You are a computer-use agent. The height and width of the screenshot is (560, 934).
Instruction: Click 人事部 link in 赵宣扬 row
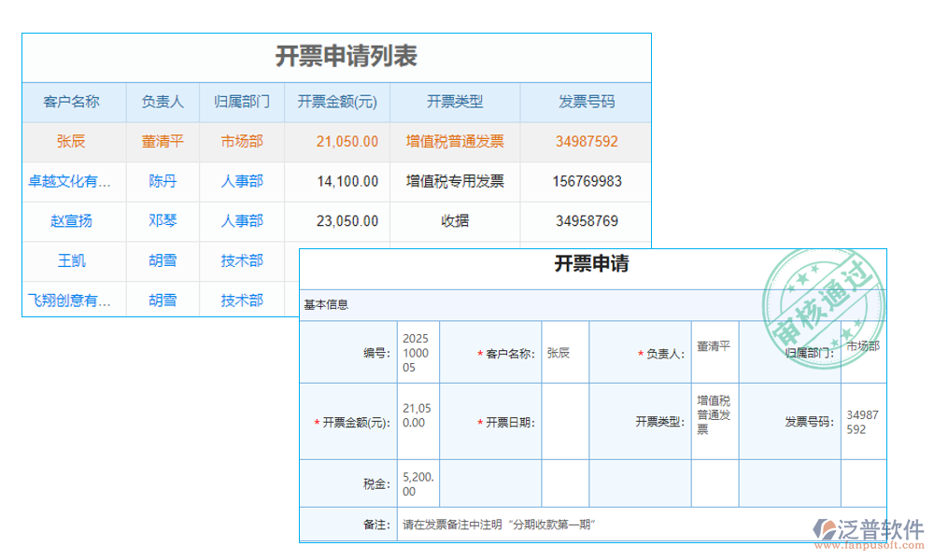click(241, 221)
